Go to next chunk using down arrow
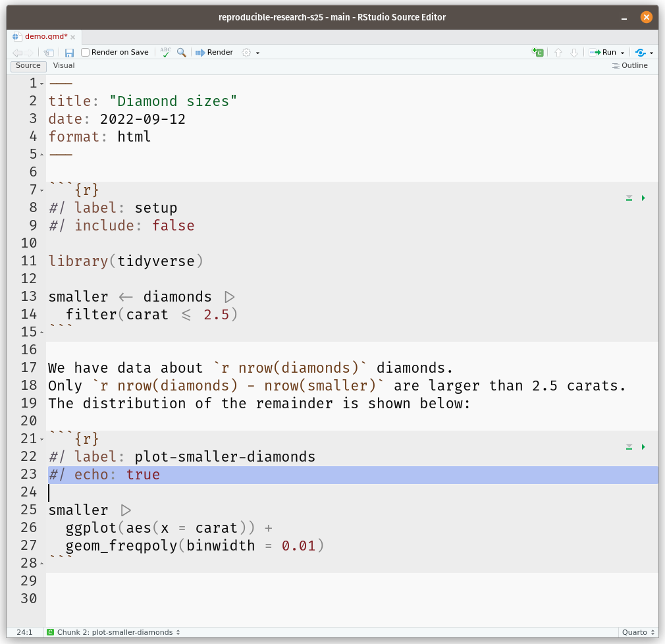Image resolution: width=665 pixels, height=644 pixels. [x=573, y=53]
